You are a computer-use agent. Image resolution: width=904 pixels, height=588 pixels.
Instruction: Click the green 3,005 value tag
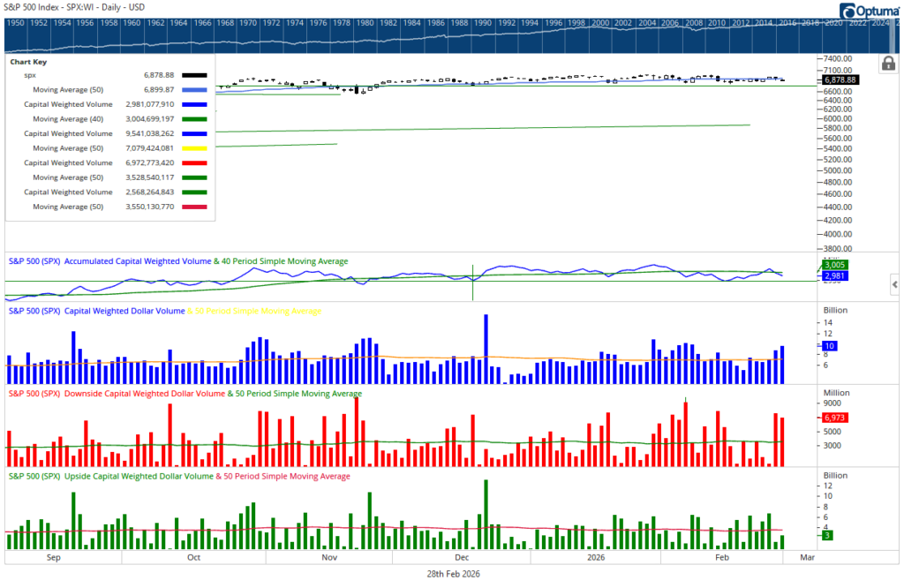click(834, 265)
